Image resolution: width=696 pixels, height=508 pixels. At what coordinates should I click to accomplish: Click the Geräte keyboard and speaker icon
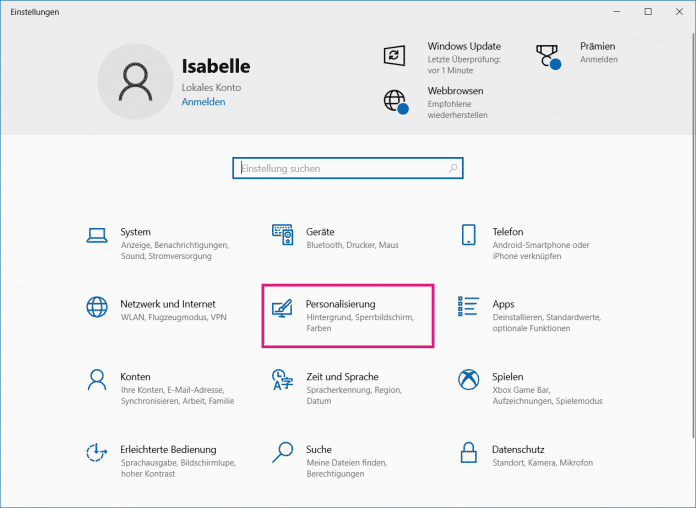point(282,235)
